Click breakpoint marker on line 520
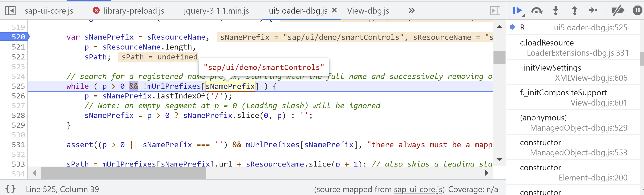 click(15, 37)
